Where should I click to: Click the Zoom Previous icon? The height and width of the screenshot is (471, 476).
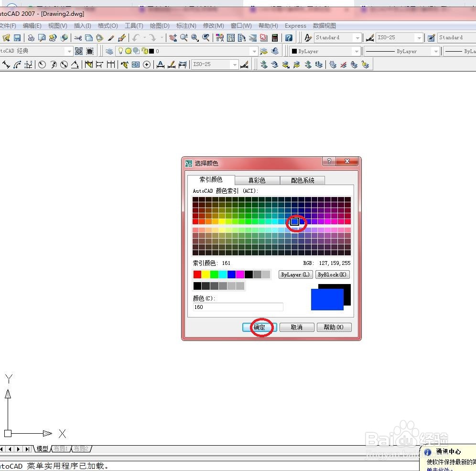coord(206,38)
